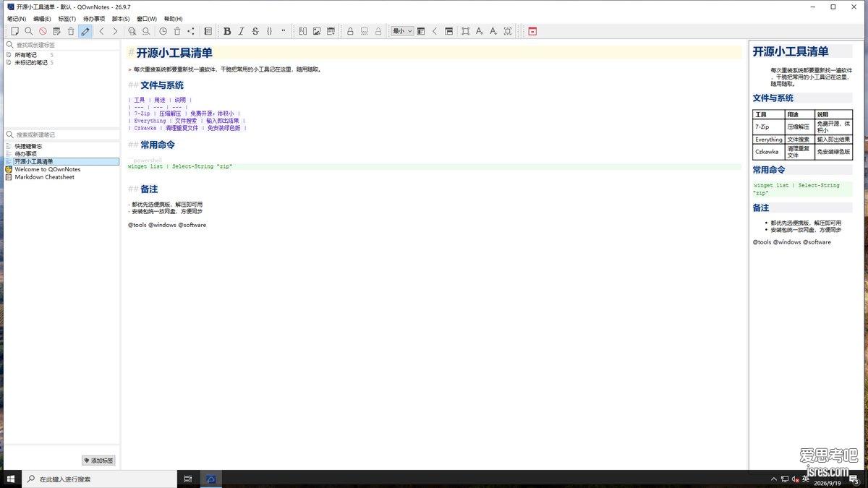Screen dimensions: 868x488
Task: Toggle note edit mode pencil icon
Action: (x=85, y=31)
